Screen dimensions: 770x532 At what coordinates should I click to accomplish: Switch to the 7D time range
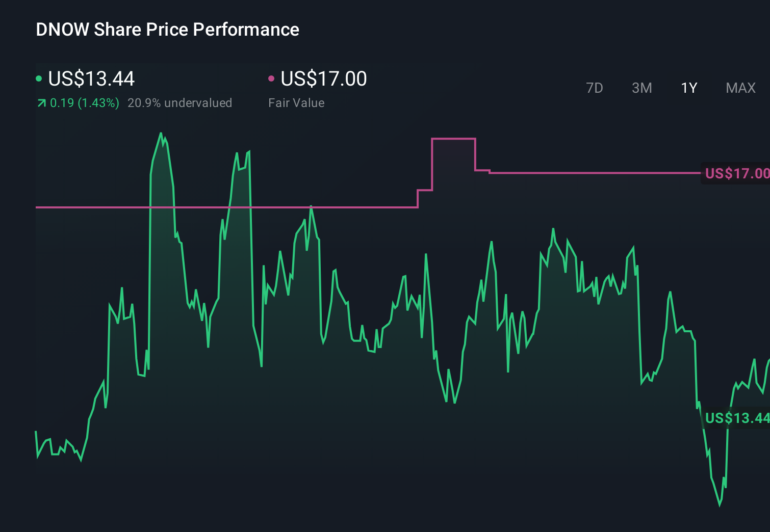click(x=595, y=88)
